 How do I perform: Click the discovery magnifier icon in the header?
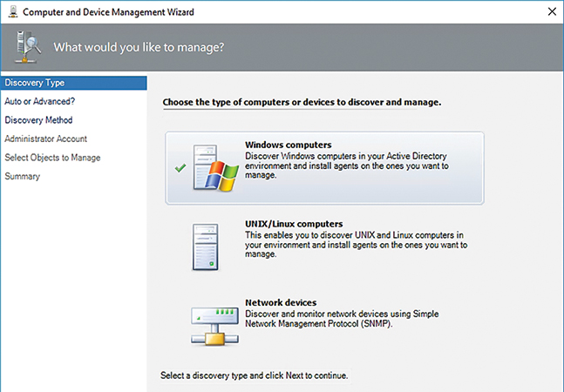click(27, 47)
